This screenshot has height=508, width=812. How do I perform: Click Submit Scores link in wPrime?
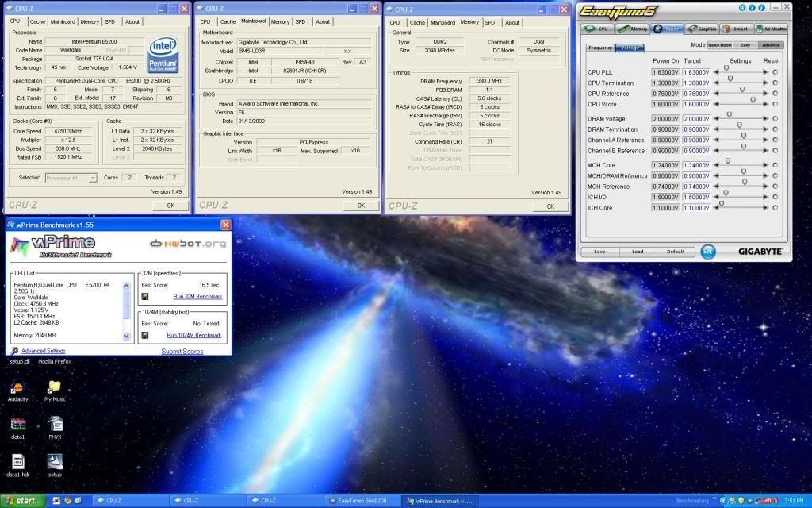(182, 352)
